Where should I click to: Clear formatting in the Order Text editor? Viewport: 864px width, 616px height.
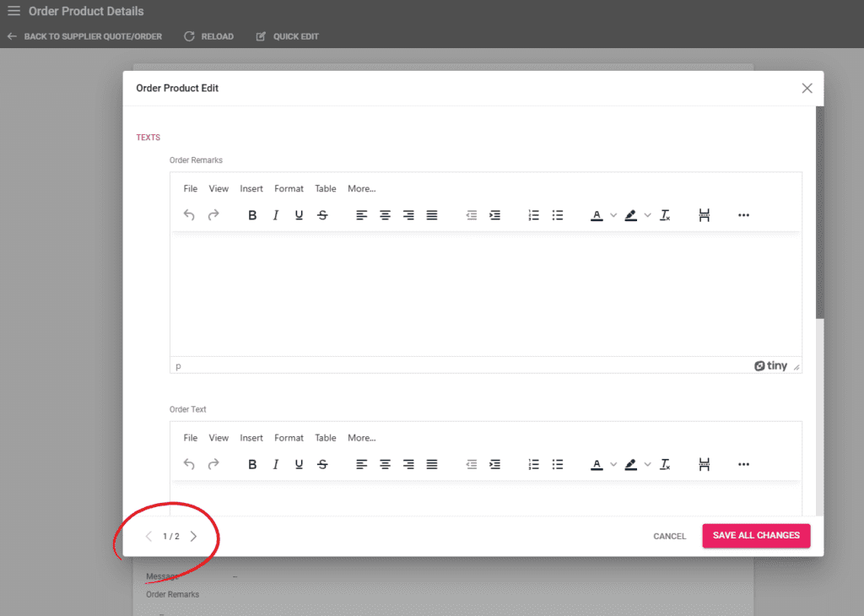tap(665, 464)
